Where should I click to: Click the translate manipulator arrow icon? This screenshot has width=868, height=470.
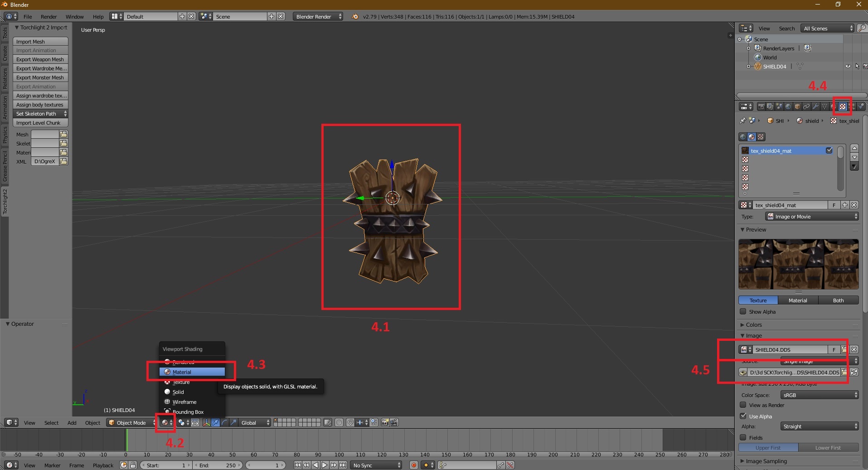click(215, 422)
